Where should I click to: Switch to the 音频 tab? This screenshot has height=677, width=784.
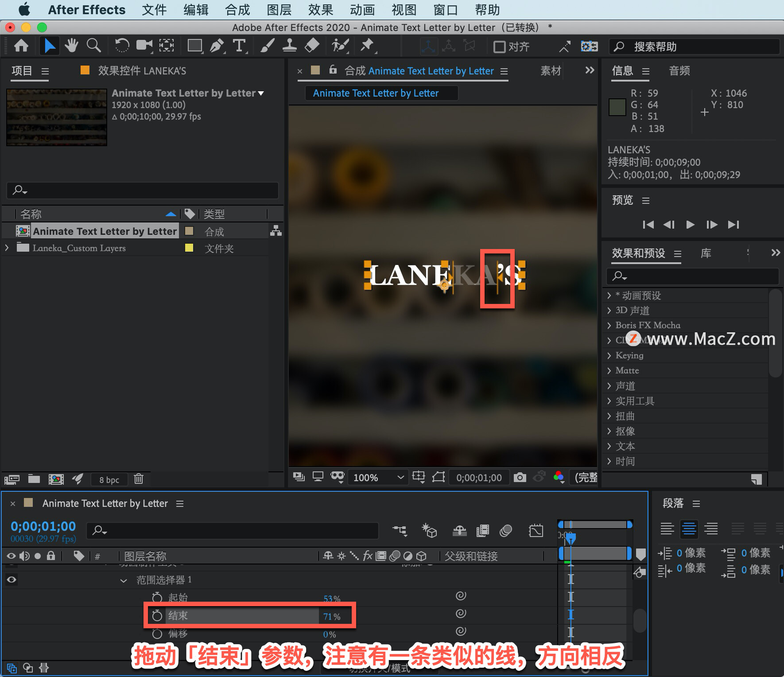tap(679, 71)
